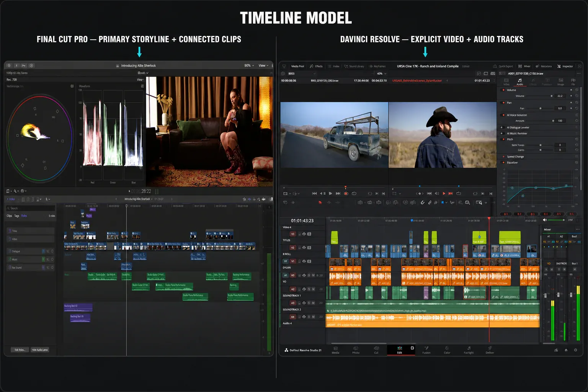Click the Quick Export button in Resolve
588x392 pixels.
[x=503, y=66]
